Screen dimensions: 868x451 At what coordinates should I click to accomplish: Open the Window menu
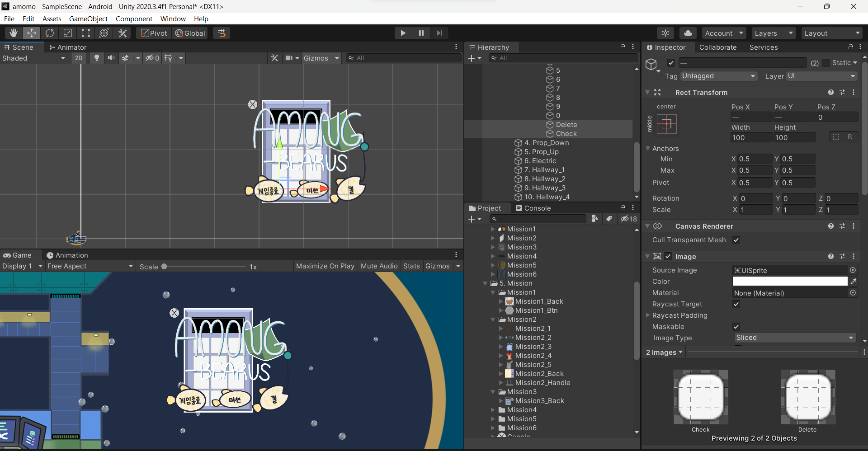pos(173,19)
